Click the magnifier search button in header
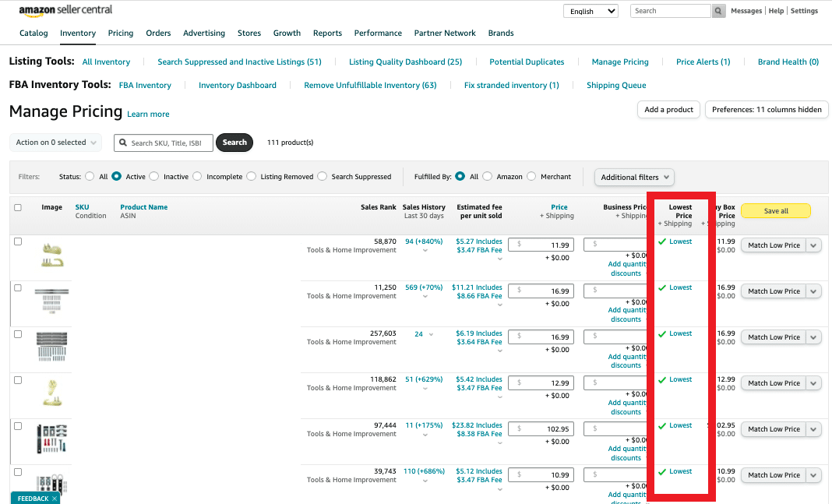Viewport: 832px width, 504px height. click(x=718, y=11)
